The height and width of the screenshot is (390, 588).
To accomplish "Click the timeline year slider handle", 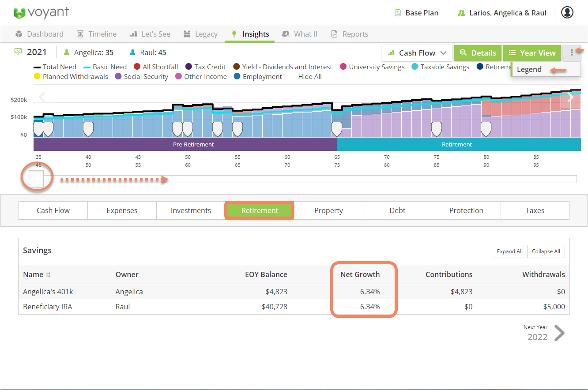I will (36, 179).
